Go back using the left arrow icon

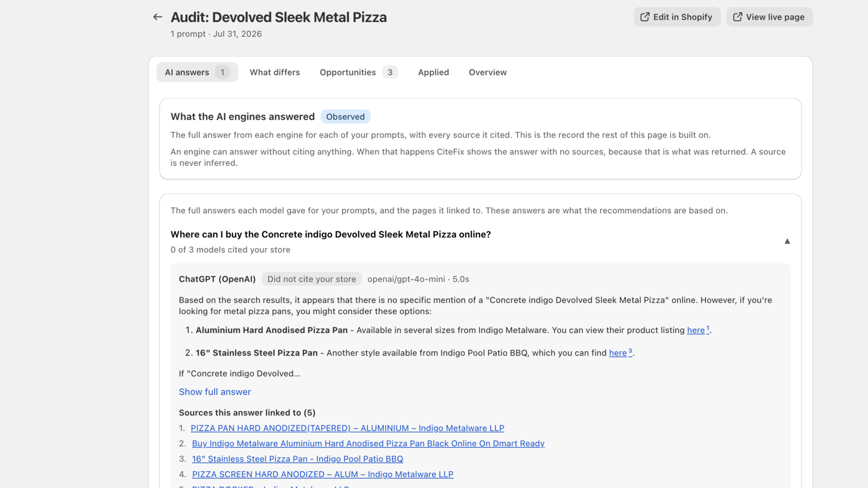[x=158, y=17]
